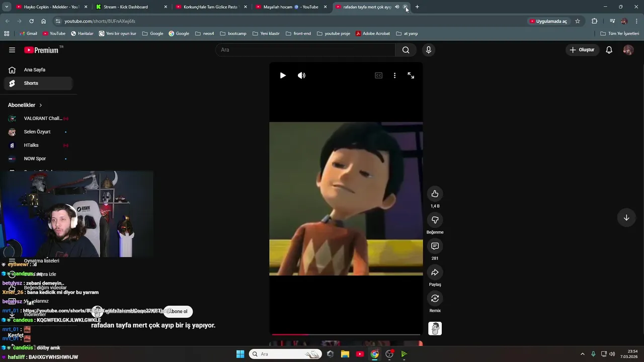Mute the rafadan tayfa tab audio icon

pyautogui.click(x=397, y=7)
